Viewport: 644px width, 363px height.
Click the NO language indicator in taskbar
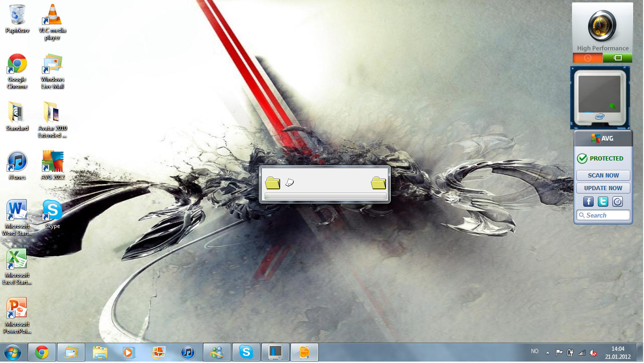[x=535, y=351]
